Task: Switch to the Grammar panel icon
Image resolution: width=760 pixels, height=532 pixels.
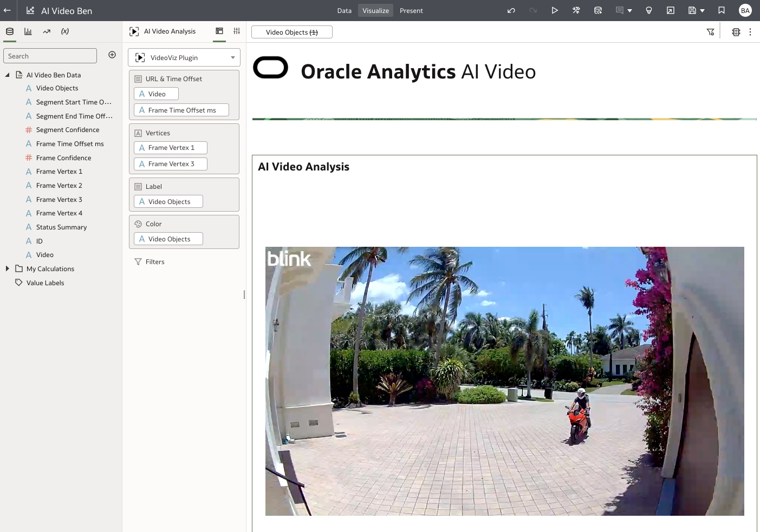Action: pyautogui.click(x=219, y=31)
